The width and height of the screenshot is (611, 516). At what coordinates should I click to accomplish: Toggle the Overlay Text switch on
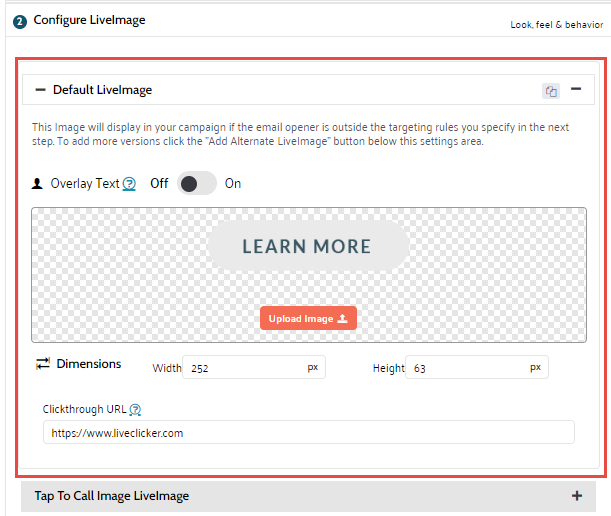[197, 183]
